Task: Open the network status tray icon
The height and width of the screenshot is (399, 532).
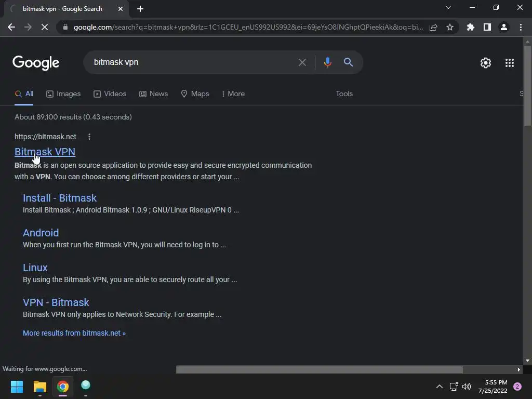Action: 454,387
